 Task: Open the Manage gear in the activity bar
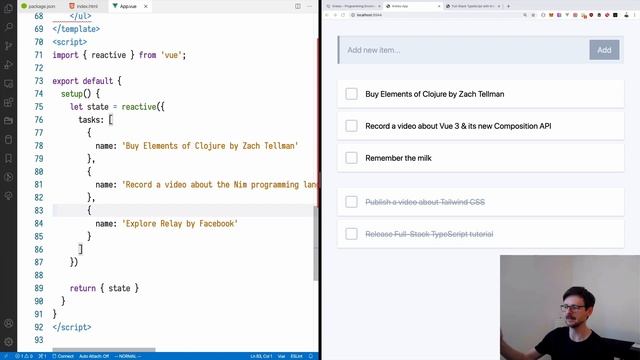pyautogui.click(x=8, y=342)
